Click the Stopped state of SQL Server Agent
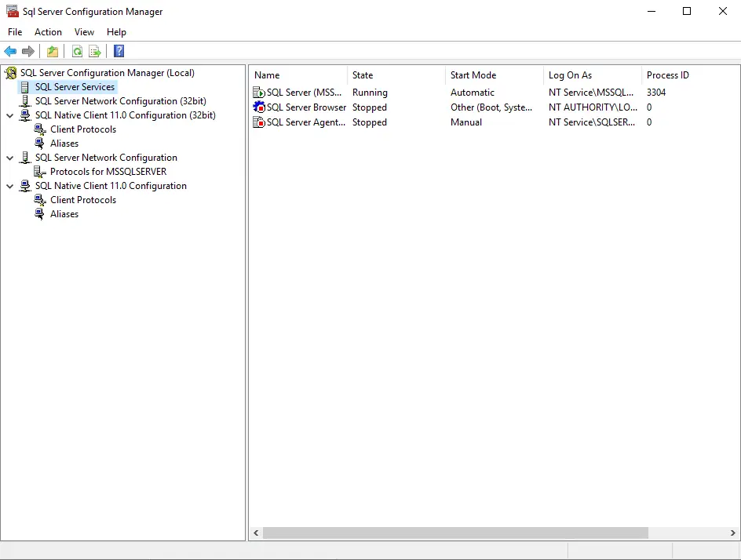741x560 pixels. click(370, 122)
